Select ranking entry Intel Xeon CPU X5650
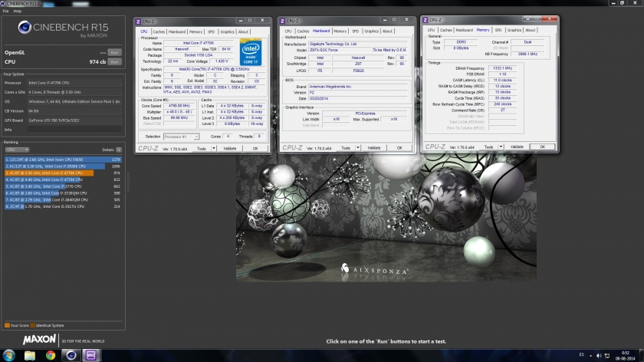Image resolution: width=644 pixels, height=362 pixels. (x=63, y=160)
